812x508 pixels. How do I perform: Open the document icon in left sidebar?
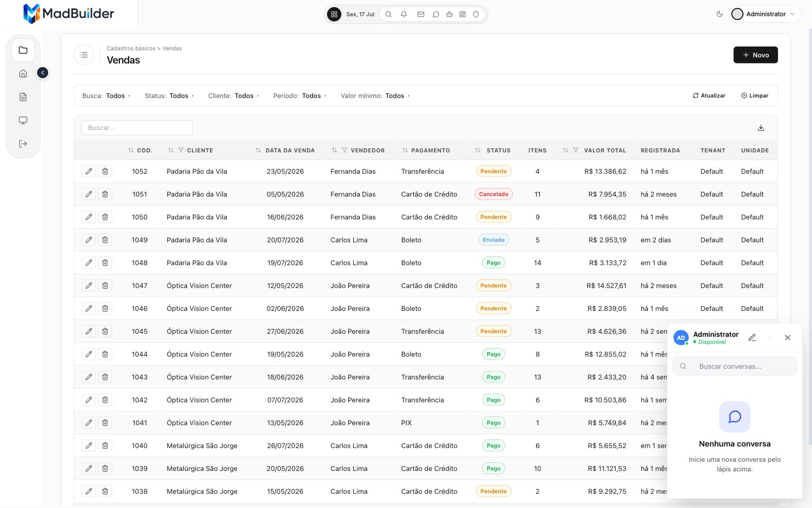point(23,97)
